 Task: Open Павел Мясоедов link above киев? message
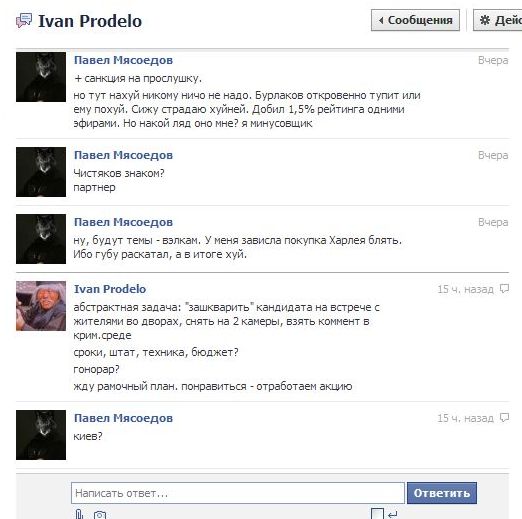coord(123,418)
